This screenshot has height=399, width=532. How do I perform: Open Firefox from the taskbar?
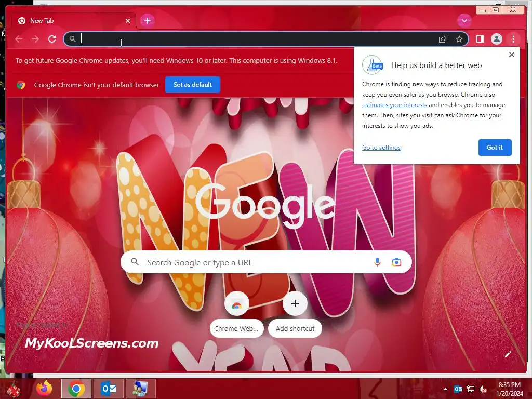point(44,389)
